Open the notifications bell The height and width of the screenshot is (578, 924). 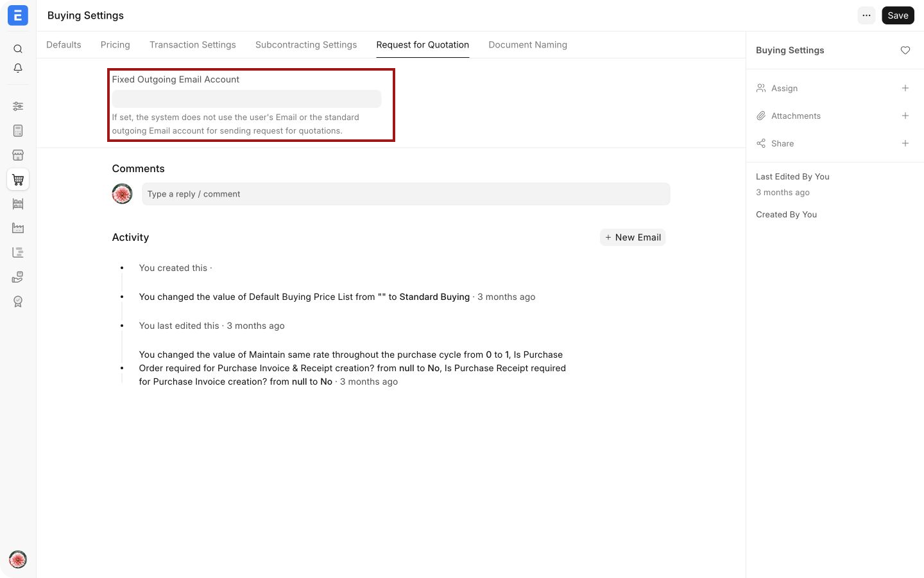(x=18, y=68)
